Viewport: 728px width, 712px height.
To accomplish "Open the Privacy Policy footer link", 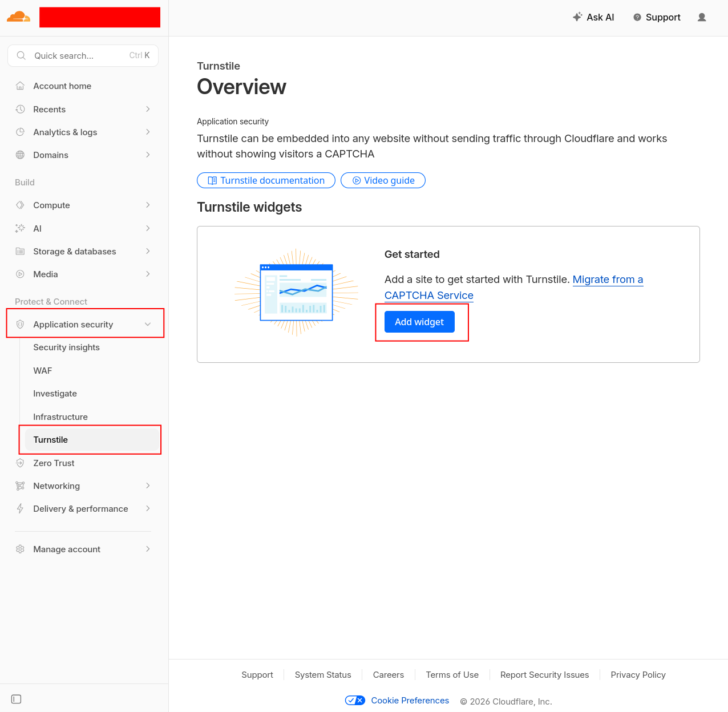I will click(x=638, y=675).
